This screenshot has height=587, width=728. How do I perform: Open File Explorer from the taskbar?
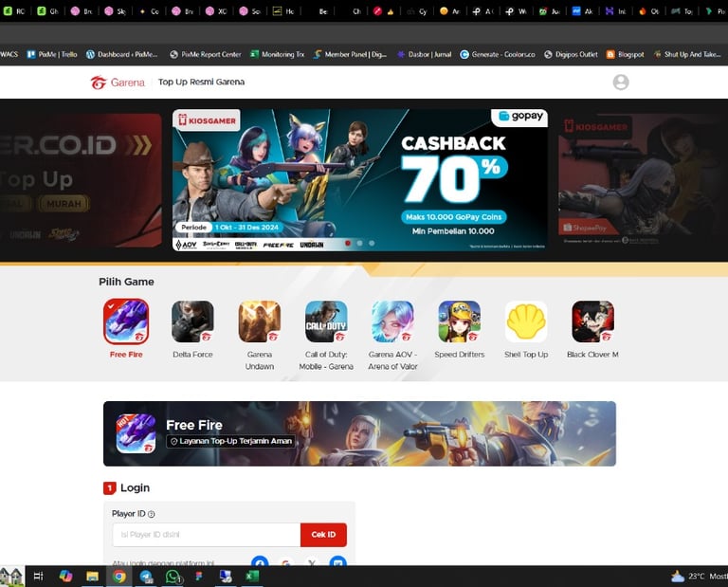[x=92, y=577]
